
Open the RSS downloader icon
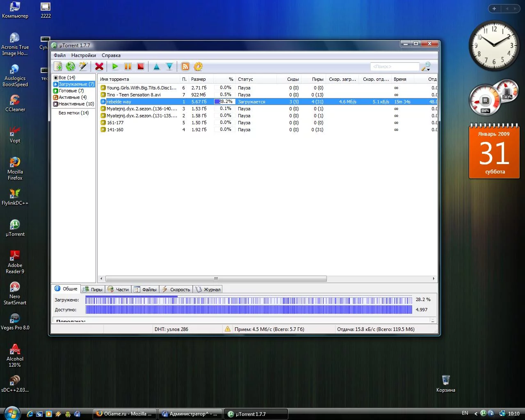coord(185,66)
